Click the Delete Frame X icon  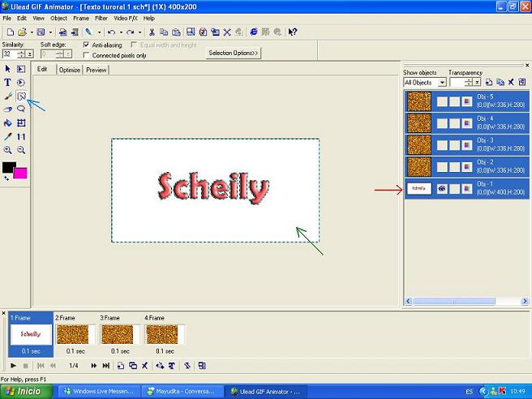coord(145,366)
